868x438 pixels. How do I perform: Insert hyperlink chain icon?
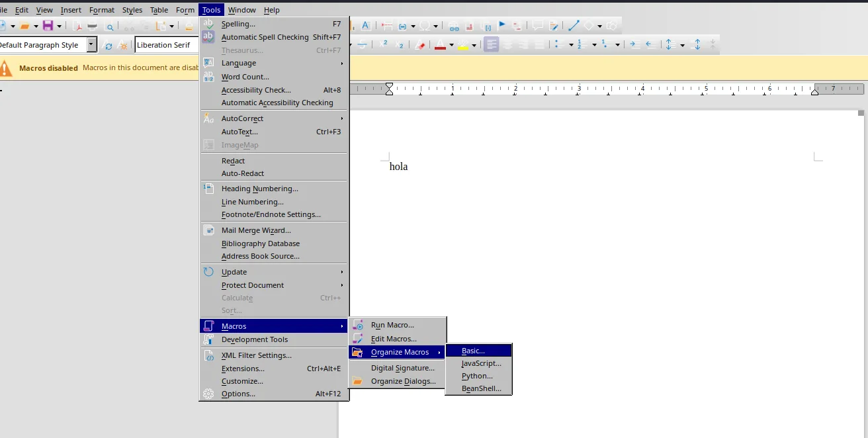(454, 26)
